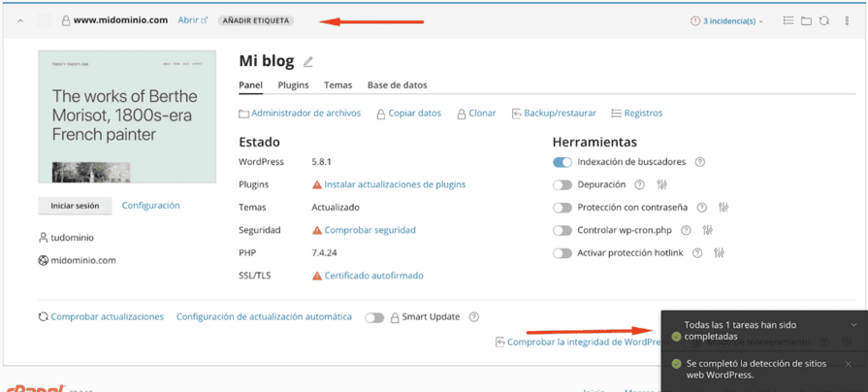The image size is (868, 392).
Task: Click the Comprobar seguridad link
Action: click(x=370, y=230)
